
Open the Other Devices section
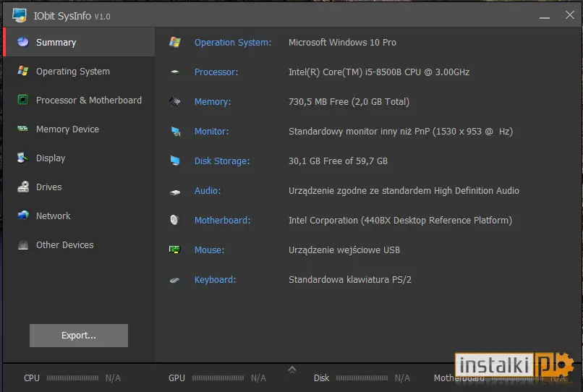click(x=79, y=244)
